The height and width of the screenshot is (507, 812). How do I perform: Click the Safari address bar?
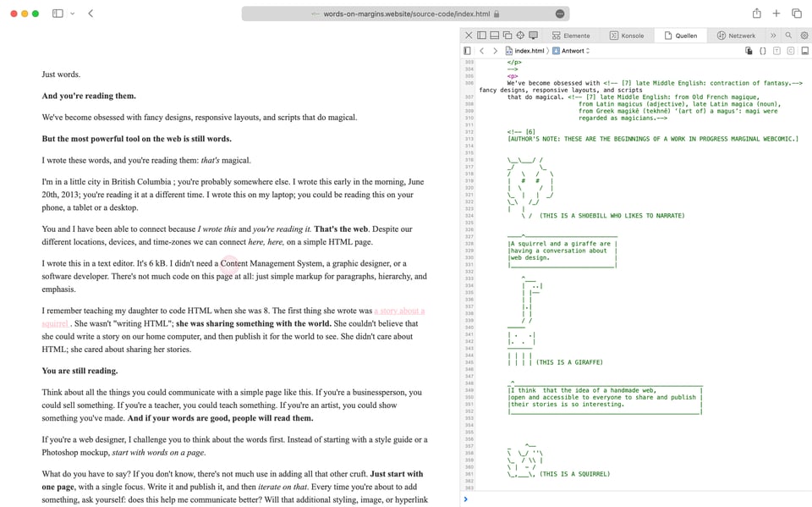[x=406, y=14]
